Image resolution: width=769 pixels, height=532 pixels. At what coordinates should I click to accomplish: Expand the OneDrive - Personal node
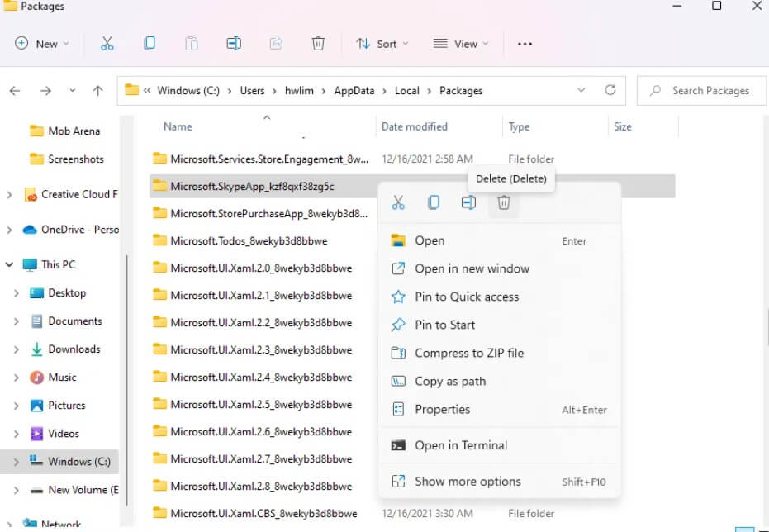[9, 230]
